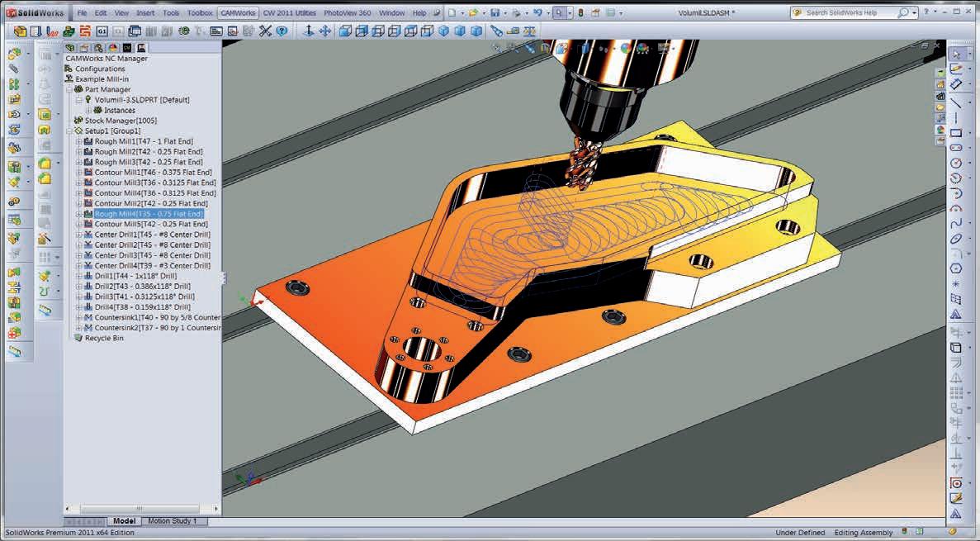Viewport: 980px width, 541px height.
Task: Open the CAMWorks help question-mark icon
Action: point(282,31)
